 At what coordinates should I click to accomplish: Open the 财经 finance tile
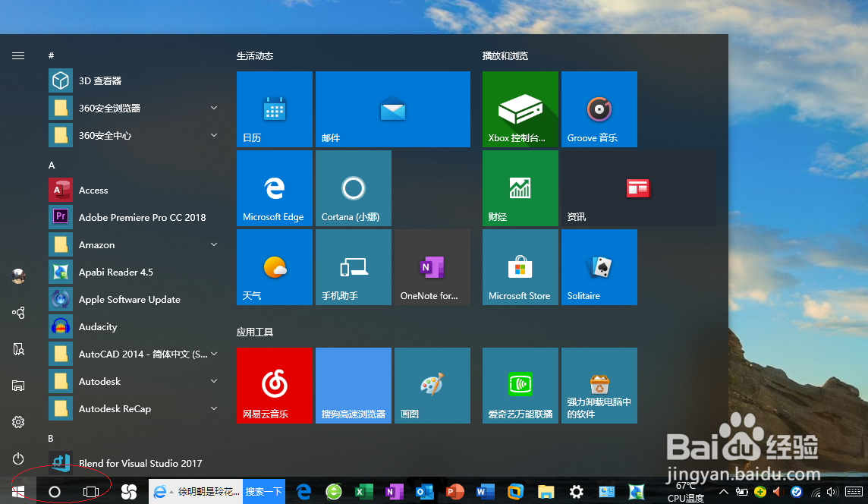[x=520, y=188]
